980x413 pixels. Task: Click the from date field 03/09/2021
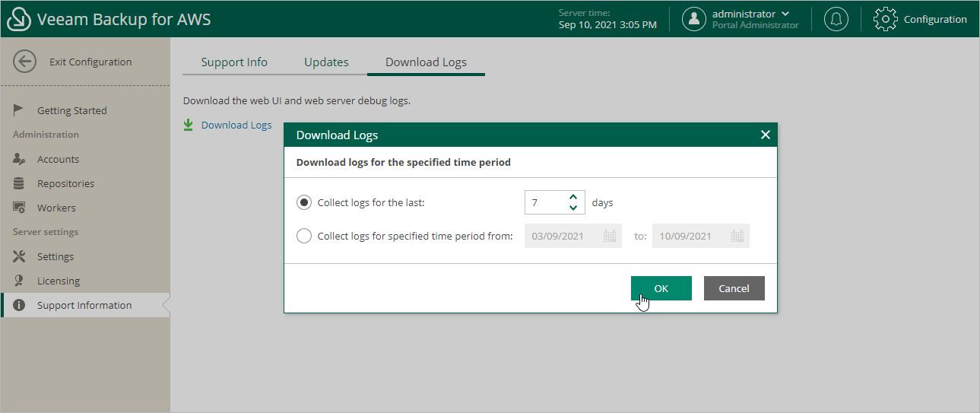pyautogui.click(x=573, y=236)
